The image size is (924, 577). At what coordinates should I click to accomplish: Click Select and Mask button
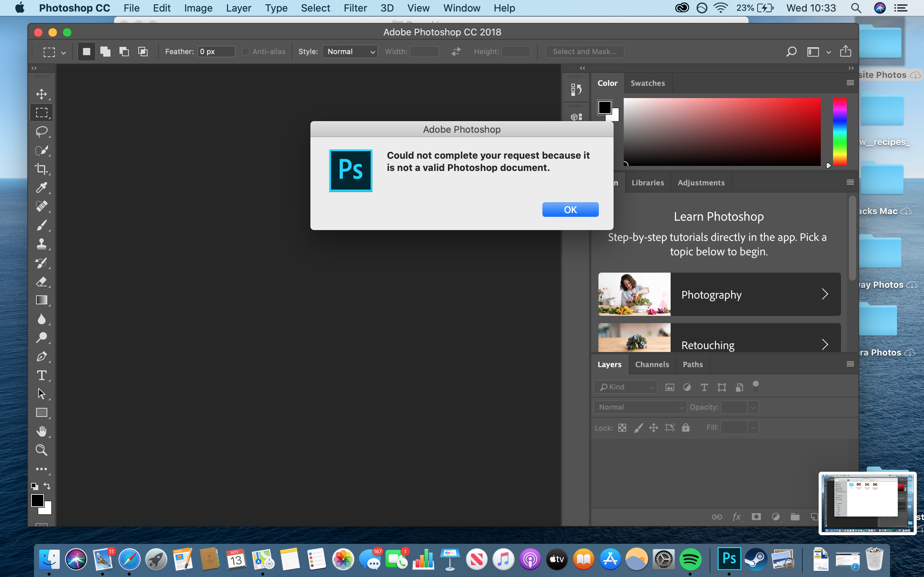585,51
